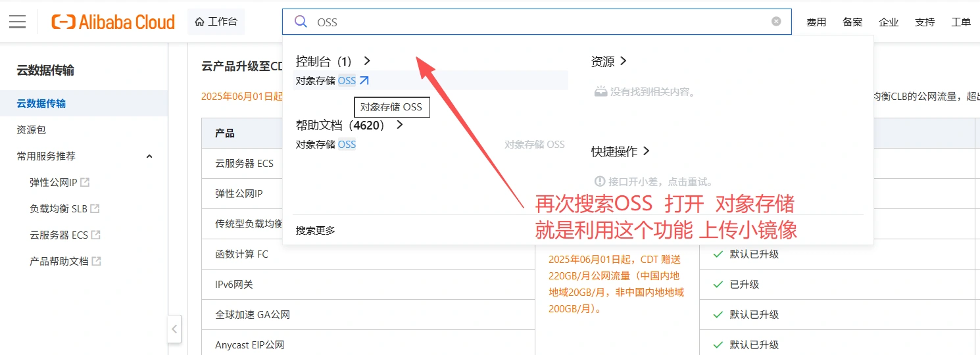Select 云服务器 ECS table row cell
This screenshot has width=980, height=355.
245,163
